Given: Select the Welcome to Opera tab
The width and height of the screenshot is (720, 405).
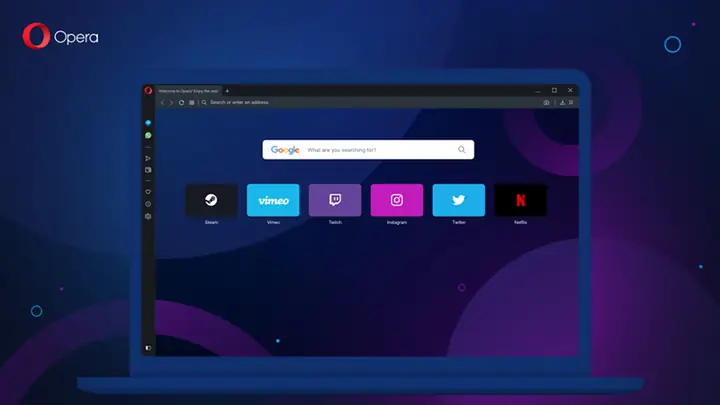Looking at the screenshot, I should (x=189, y=91).
